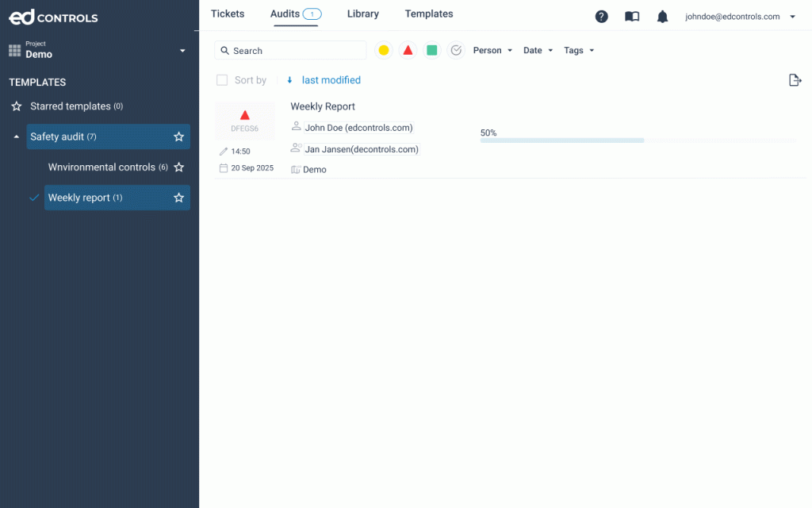Image resolution: width=812 pixels, height=508 pixels.
Task: Click the notifications bell icon
Action: tap(663, 17)
